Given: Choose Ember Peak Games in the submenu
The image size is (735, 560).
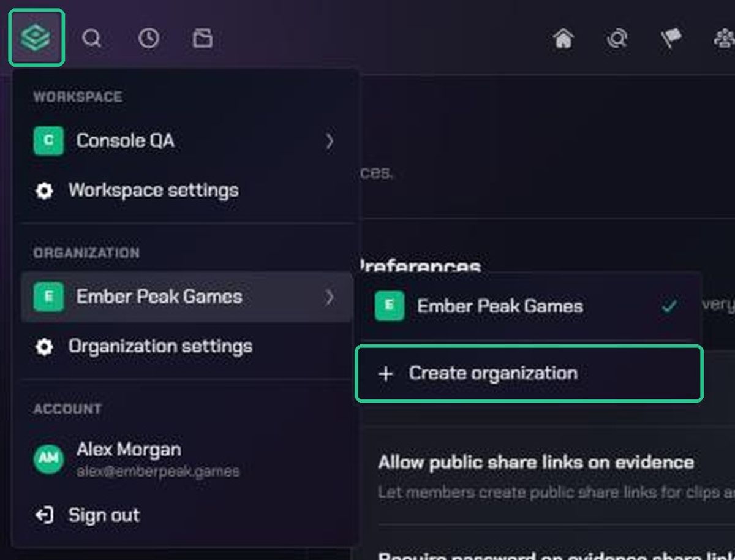Looking at the screenshot, I should tap(529, 306).
